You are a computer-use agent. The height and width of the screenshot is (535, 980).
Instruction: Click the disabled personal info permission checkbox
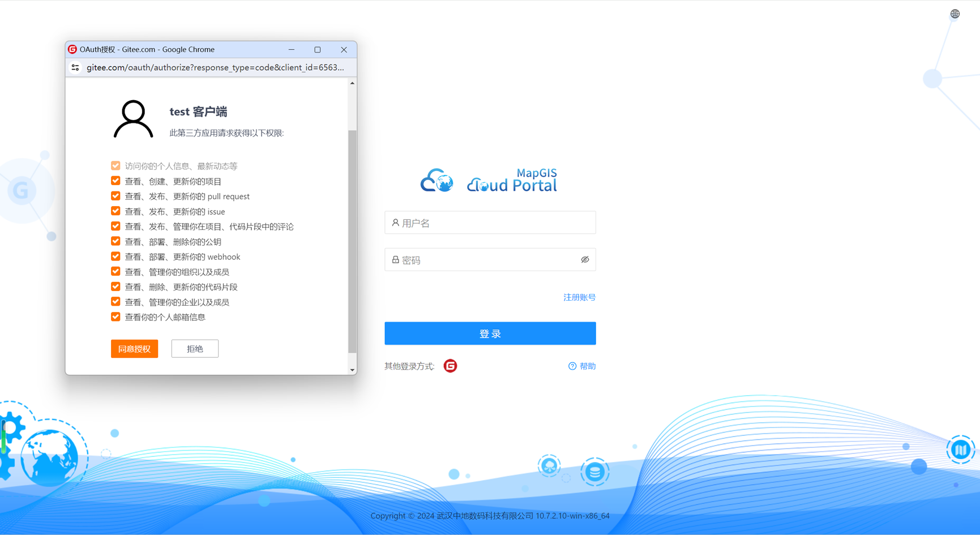coord(115,166)
